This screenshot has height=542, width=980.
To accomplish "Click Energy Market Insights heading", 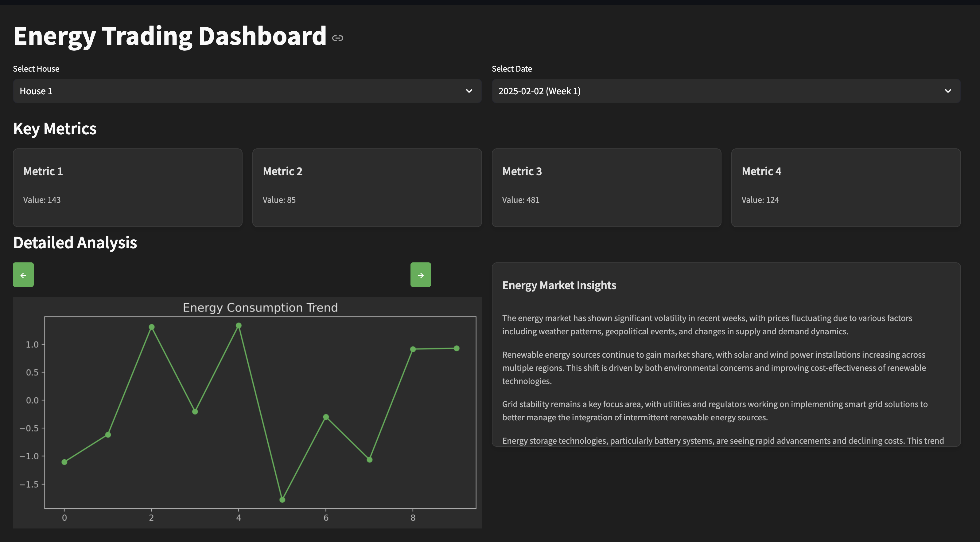I will pos(559,285).
